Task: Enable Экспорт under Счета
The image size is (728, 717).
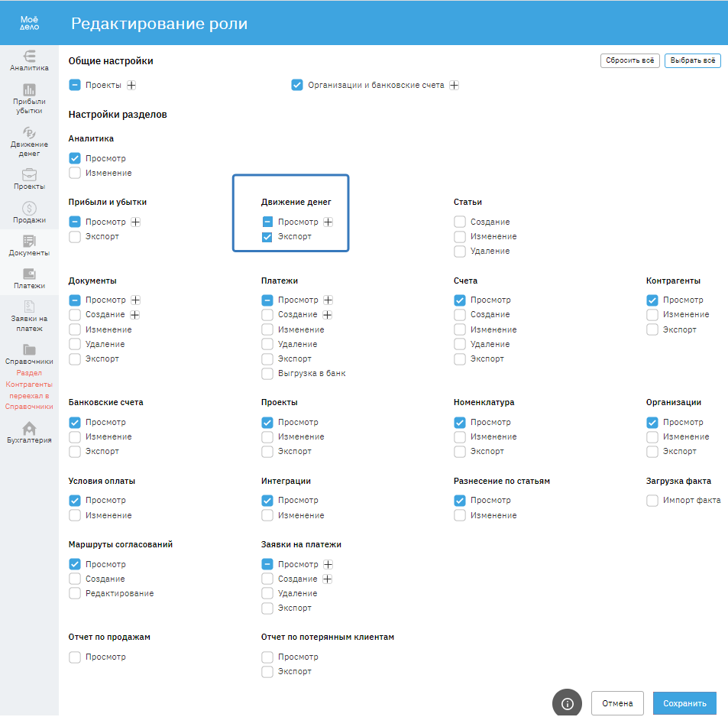Action: coord(460,358)
